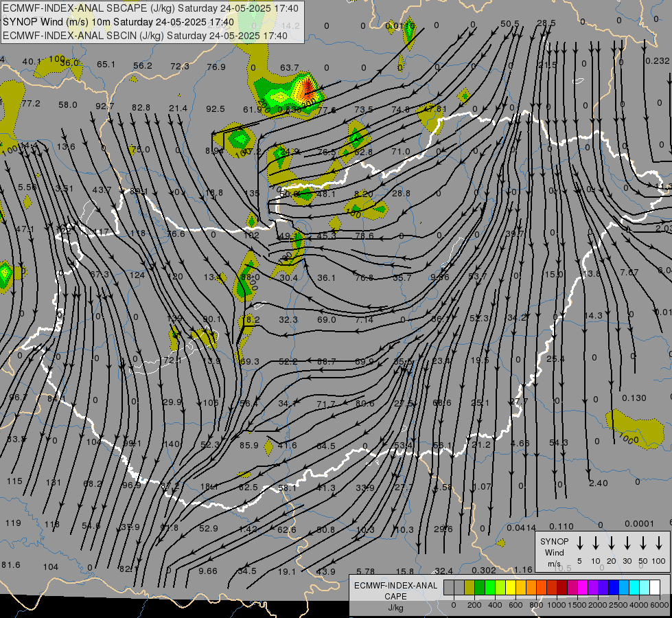Click the grid value 63.7
This screenshot has height=618, width=672.
[x=289, y=68]
